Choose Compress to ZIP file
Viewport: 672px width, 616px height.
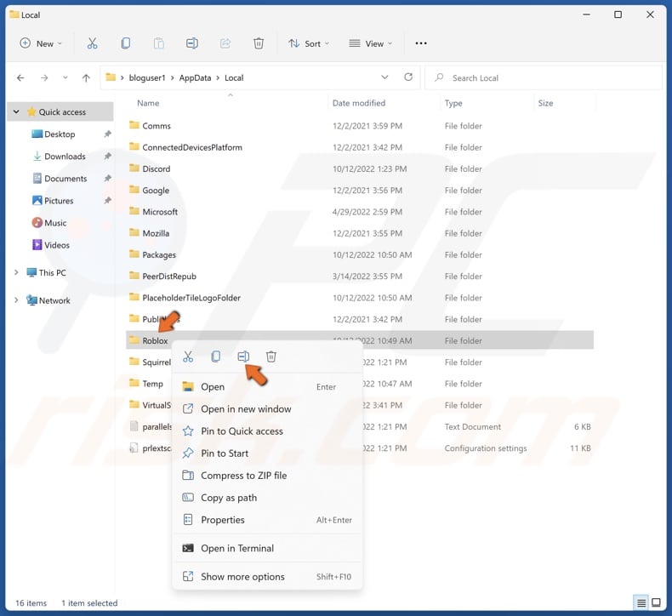click(267, 476)
